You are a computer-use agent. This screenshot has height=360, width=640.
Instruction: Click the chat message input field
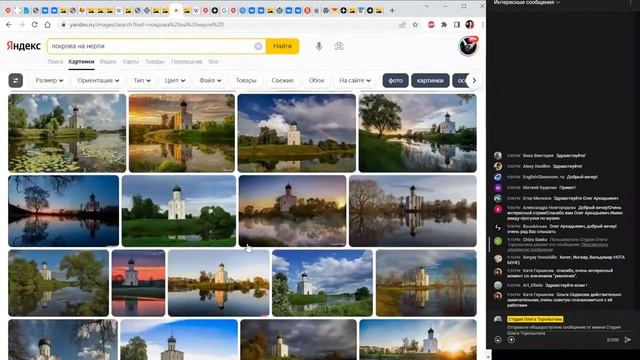pyautogui.click(x=563, y=330)
